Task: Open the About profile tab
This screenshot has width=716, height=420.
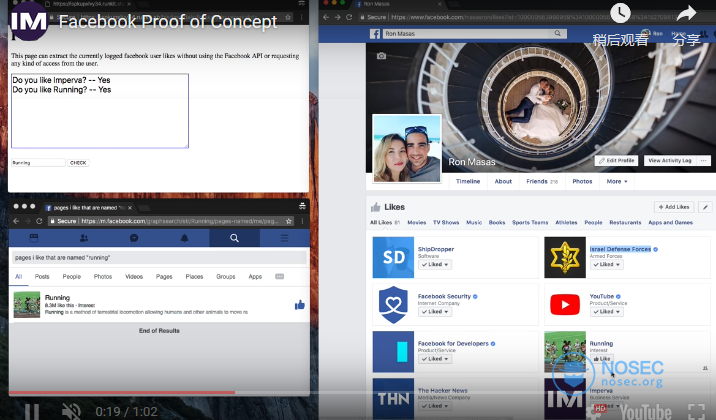Action: (503, 181)
